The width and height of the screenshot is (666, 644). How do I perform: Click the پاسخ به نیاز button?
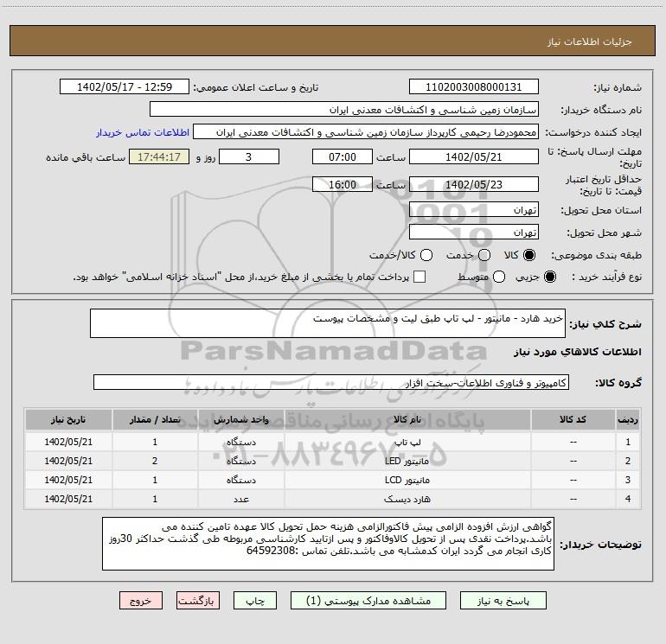tap(503, 601)
